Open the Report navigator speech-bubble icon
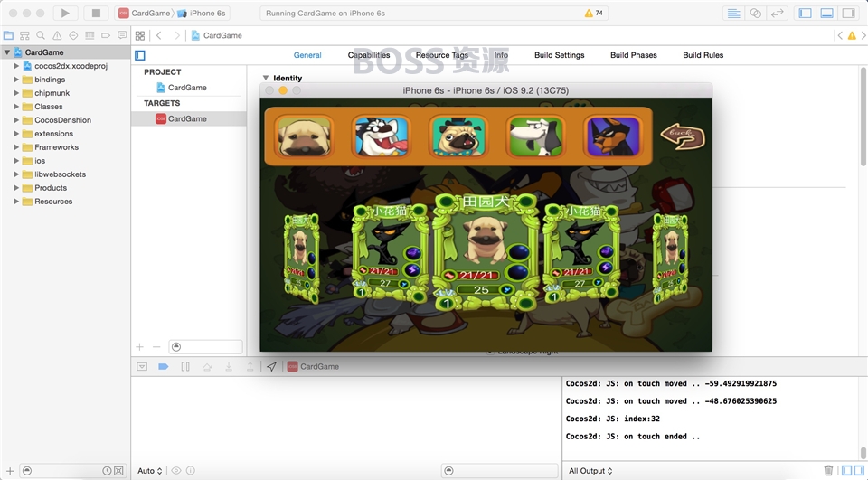The width and height of the screenshot is (868, 480). point(122,35)
